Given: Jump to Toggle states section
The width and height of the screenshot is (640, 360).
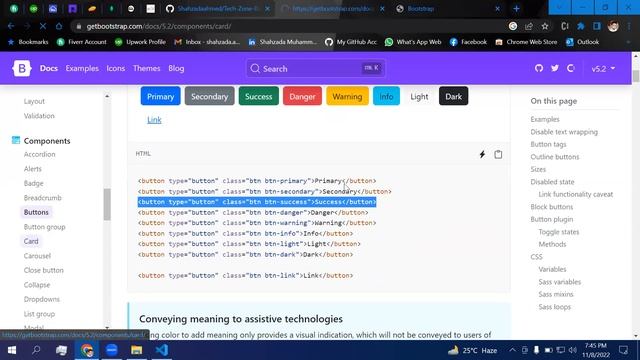Looking at the screenshot, I should click(558, 232).
